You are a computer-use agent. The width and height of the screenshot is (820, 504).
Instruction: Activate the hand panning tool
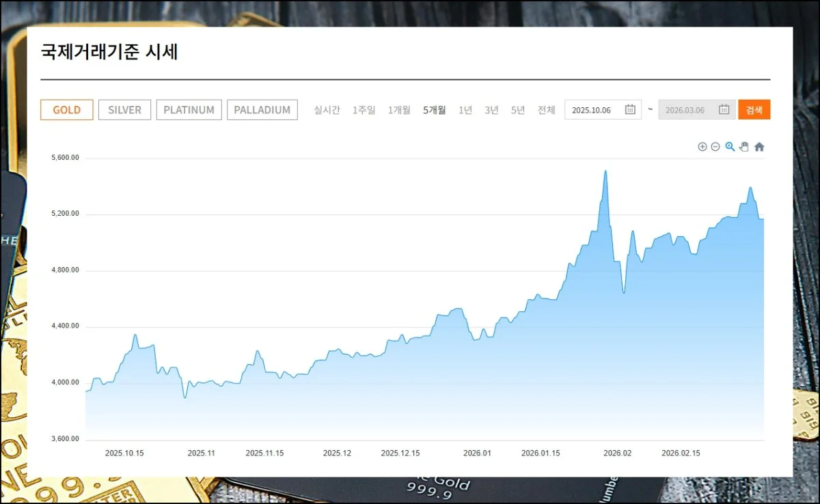coord(744,147)
